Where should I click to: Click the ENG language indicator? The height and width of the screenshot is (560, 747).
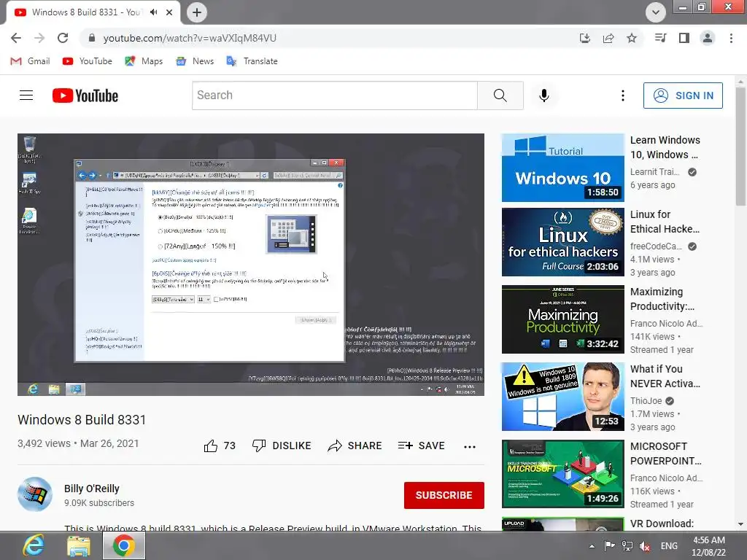click(669, 546)
